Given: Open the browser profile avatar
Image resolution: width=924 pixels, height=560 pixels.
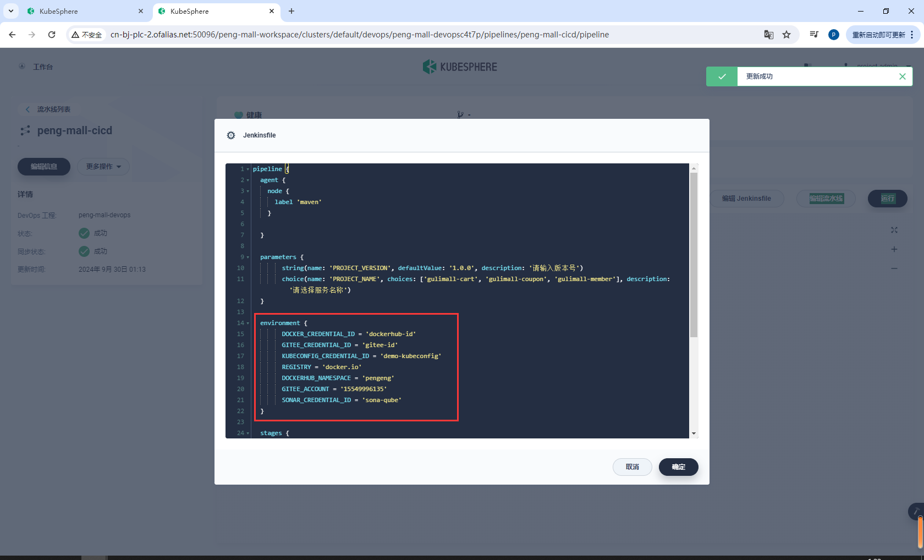Looking at the screenshot, I should pos(834,35).
